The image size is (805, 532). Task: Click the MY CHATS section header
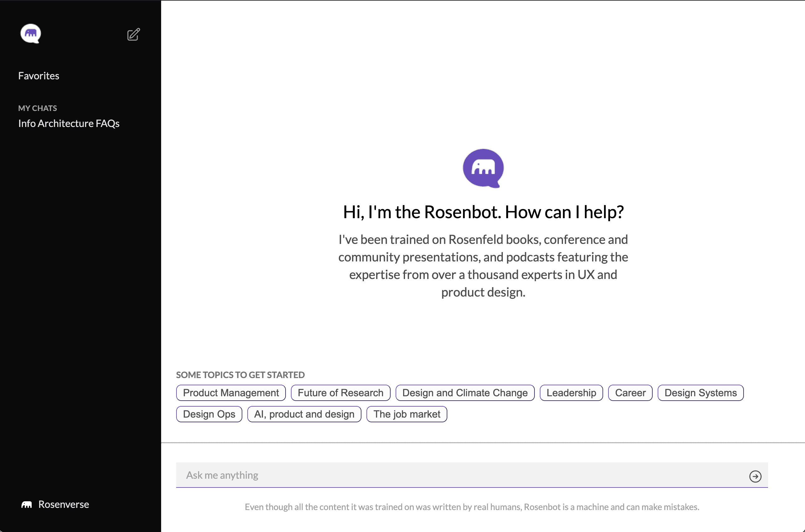click(x=38, y=108)
